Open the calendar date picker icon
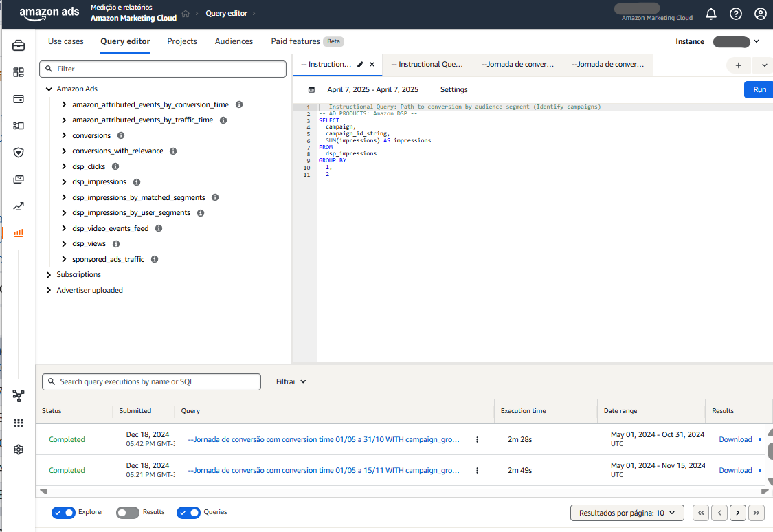 click(311, 90)
